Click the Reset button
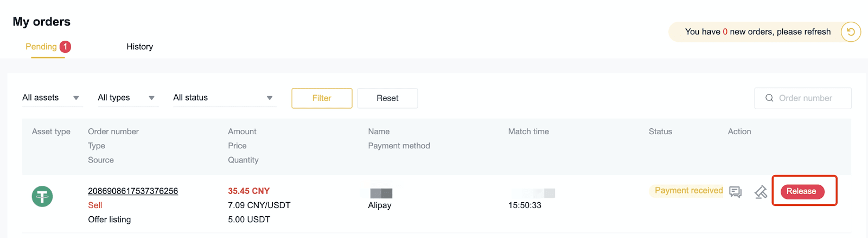This screenshot has width=868, height=238. [x=387, y=98]
